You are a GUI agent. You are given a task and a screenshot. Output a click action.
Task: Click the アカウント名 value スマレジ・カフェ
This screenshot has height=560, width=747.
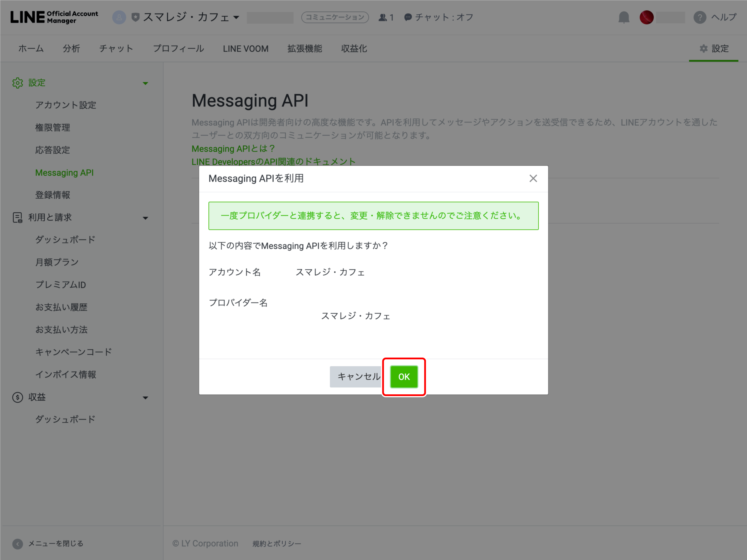click(x=330, y=272)
